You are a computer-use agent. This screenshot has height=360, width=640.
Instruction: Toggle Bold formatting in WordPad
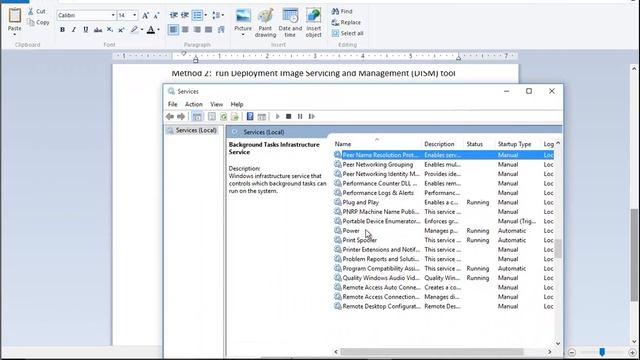coord(62,29)
